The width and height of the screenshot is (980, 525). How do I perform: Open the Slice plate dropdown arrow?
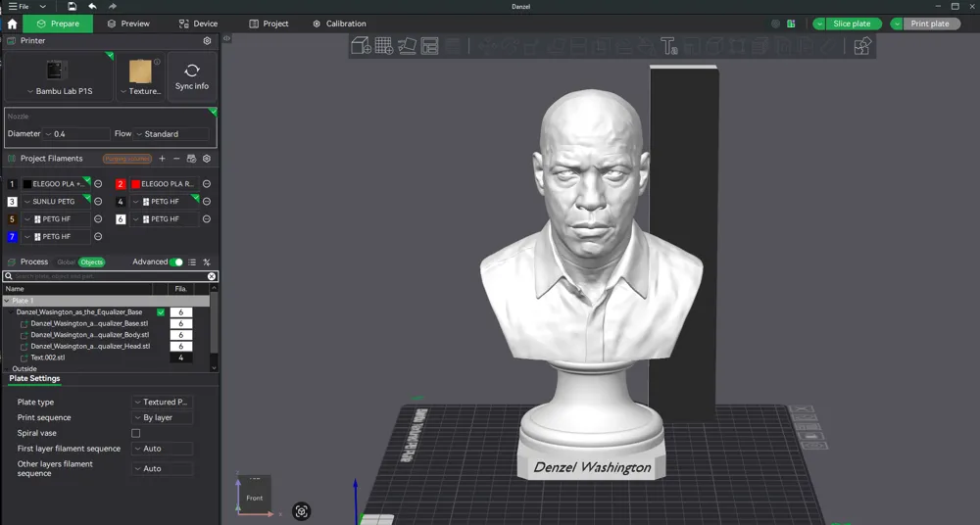[819, 24]
